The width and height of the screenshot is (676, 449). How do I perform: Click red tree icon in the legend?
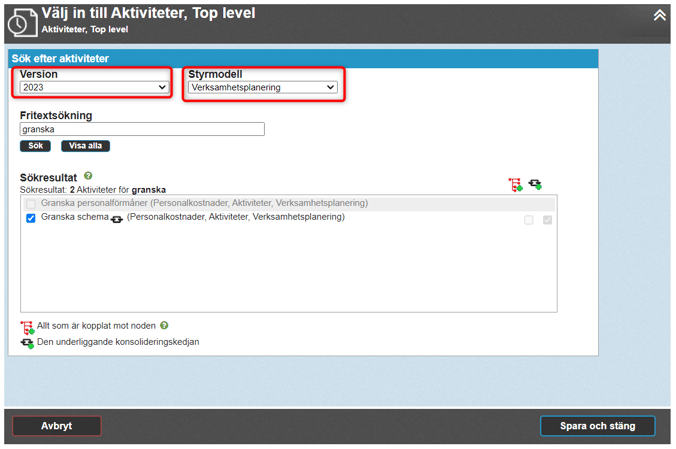[27, 327]
